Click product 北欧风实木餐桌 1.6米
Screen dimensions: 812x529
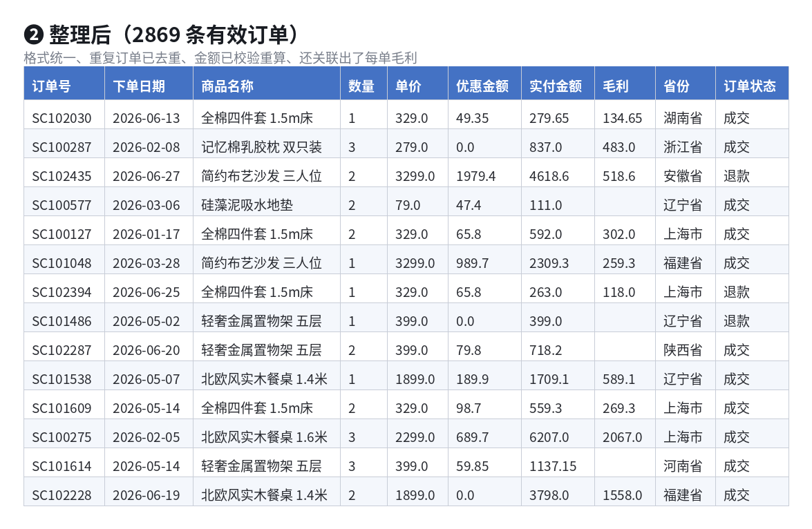click(265, 437)
